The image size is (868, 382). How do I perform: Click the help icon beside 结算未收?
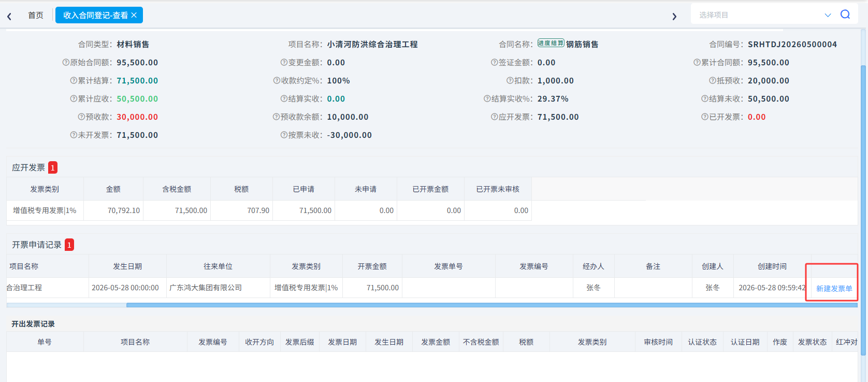[x=705, y=98]
